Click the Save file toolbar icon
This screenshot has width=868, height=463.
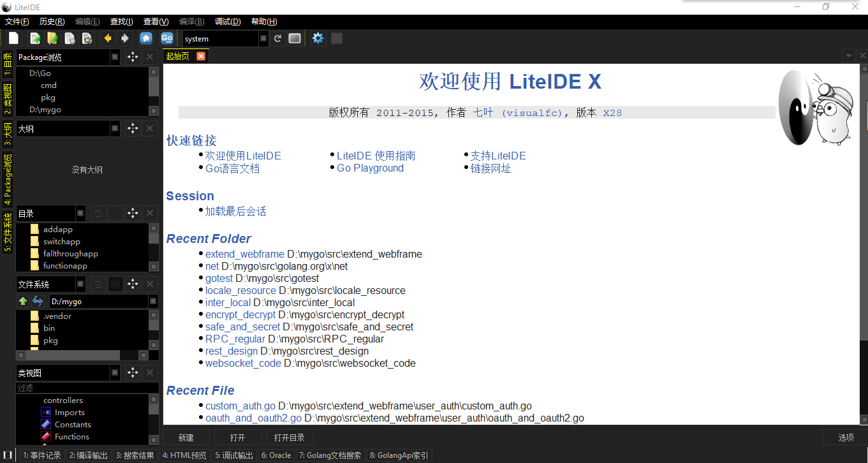[70, 38]
